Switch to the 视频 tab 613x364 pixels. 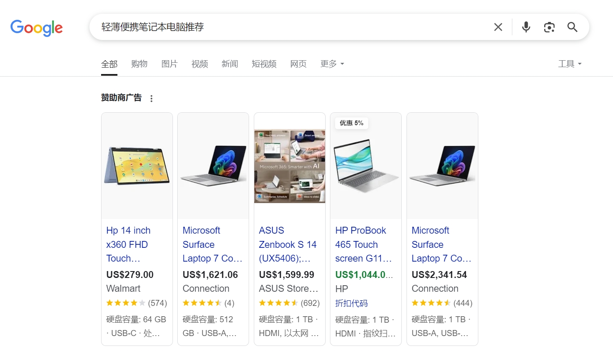click(200, 64)
